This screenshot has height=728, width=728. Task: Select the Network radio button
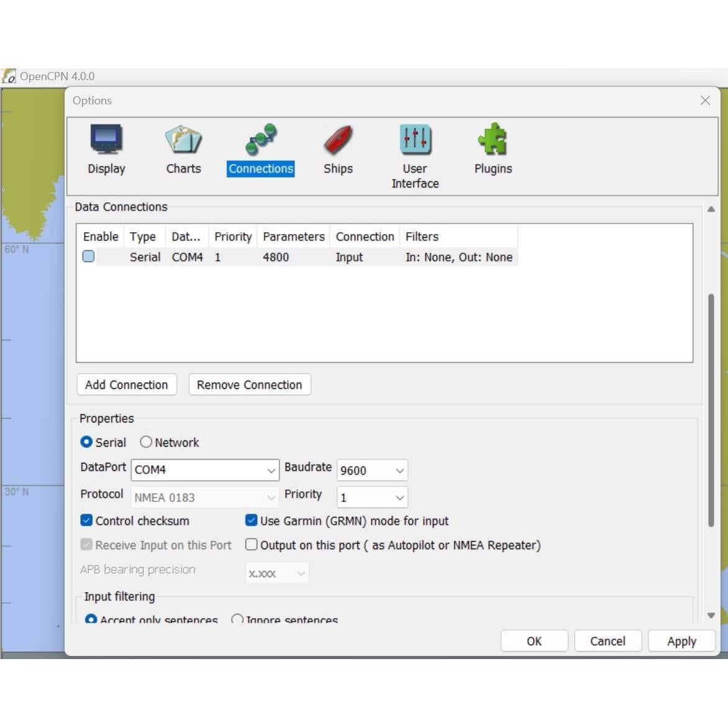click(x=146, y=442)
